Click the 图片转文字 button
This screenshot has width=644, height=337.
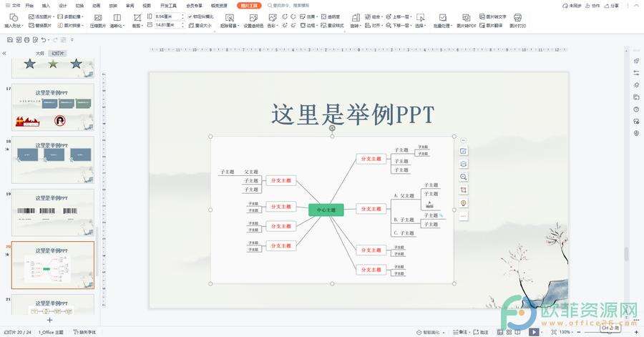click(x=493, y=17)
